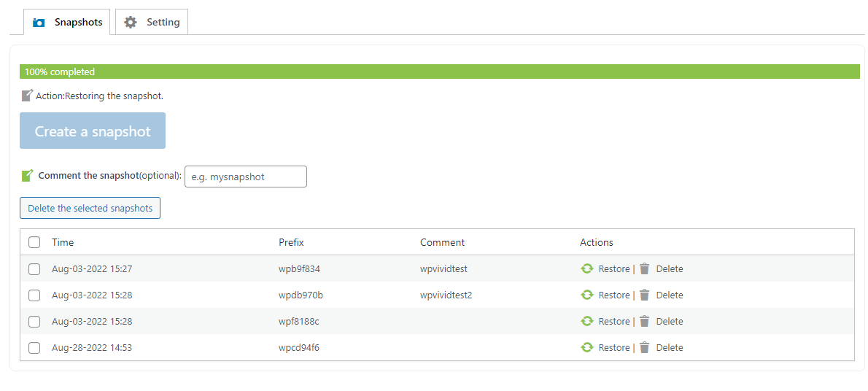The width and height of the screenshot is (868, 391).
Task: Click trash icon for wpcd94f6 snapshot
Action: [x=644, y=347]
